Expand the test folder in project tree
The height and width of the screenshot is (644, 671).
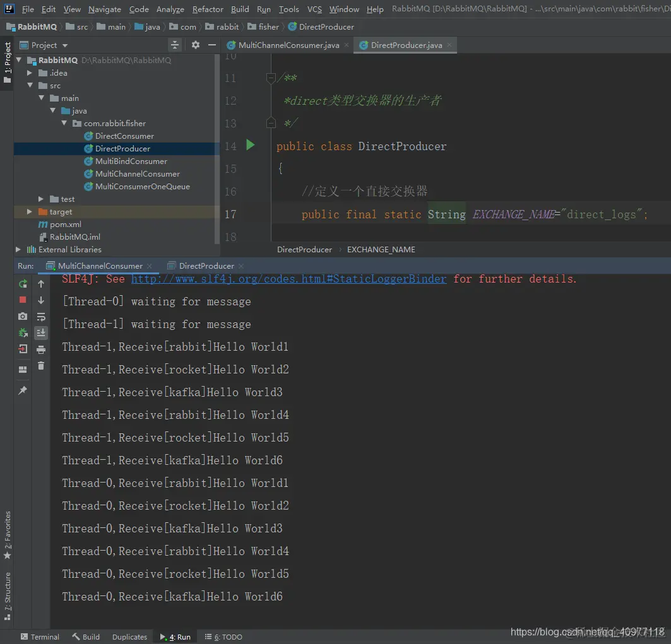(x=41, y=199)
